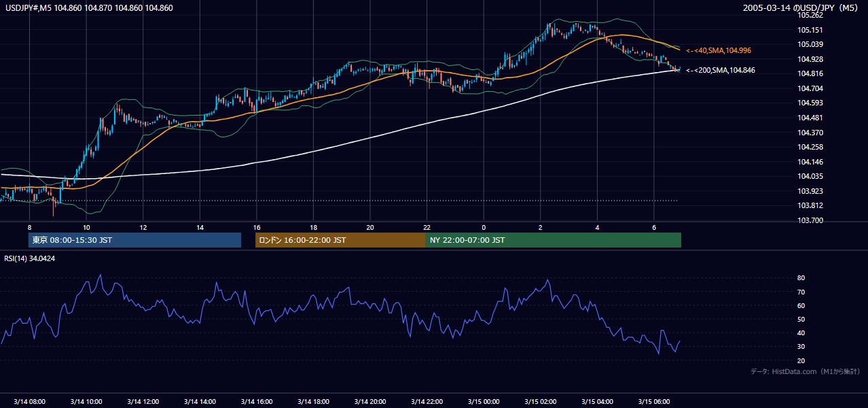The width and height of the screenshot is (868, 408).
Task: Click price axis value 104.258
Action: (x=810, y=147)
